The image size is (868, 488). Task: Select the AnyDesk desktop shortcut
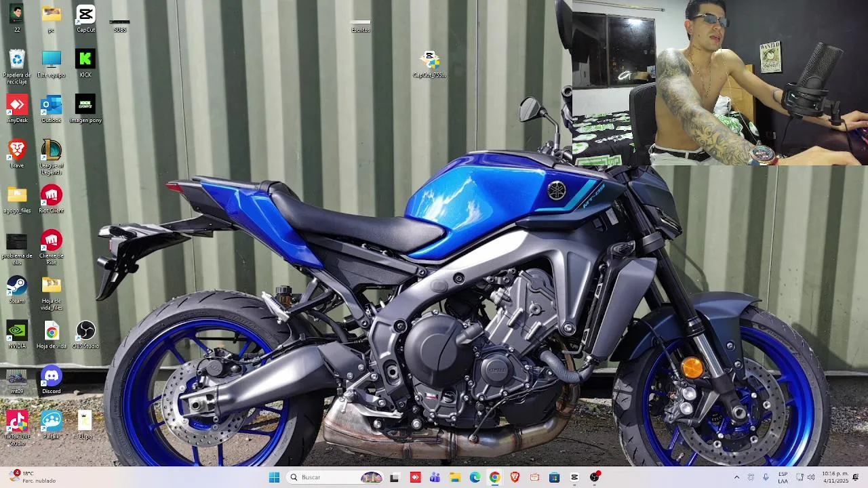tap(17, 108)
